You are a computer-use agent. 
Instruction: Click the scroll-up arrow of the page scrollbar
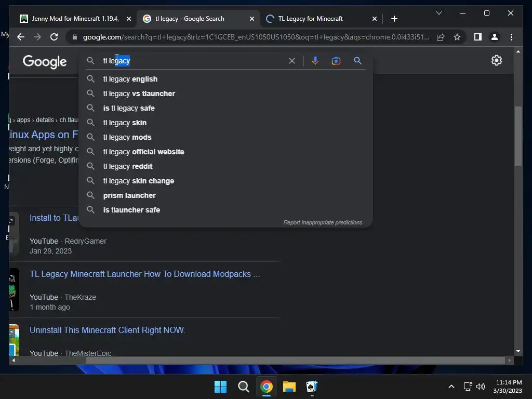pyautogui.click(x=518, y=51)
